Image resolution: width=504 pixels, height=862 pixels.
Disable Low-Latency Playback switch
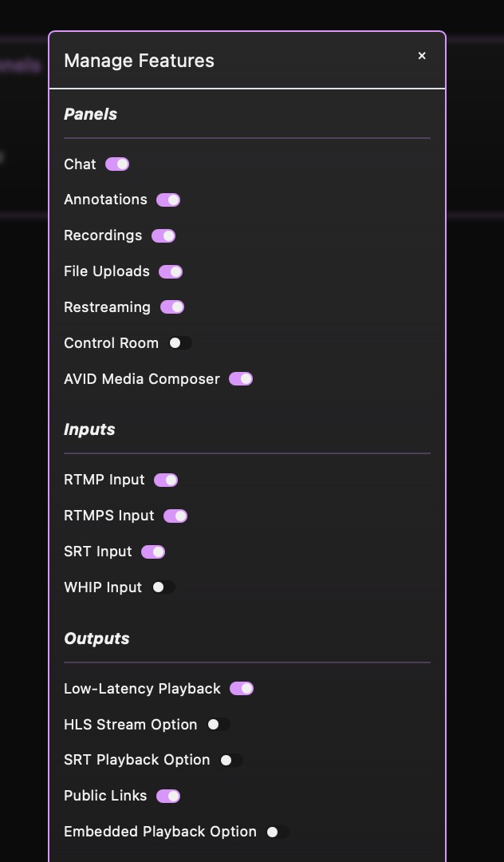point(242,689)
